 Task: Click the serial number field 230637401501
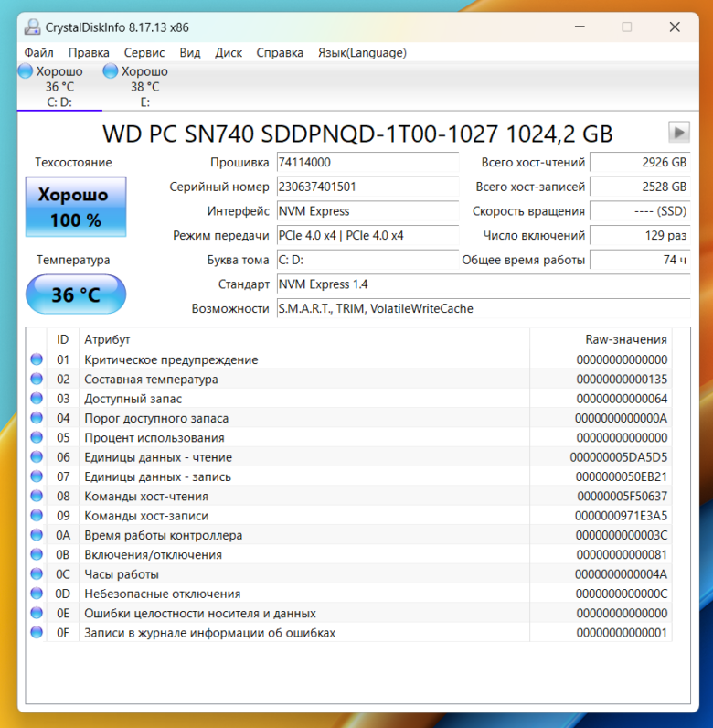tap(367, 187)
